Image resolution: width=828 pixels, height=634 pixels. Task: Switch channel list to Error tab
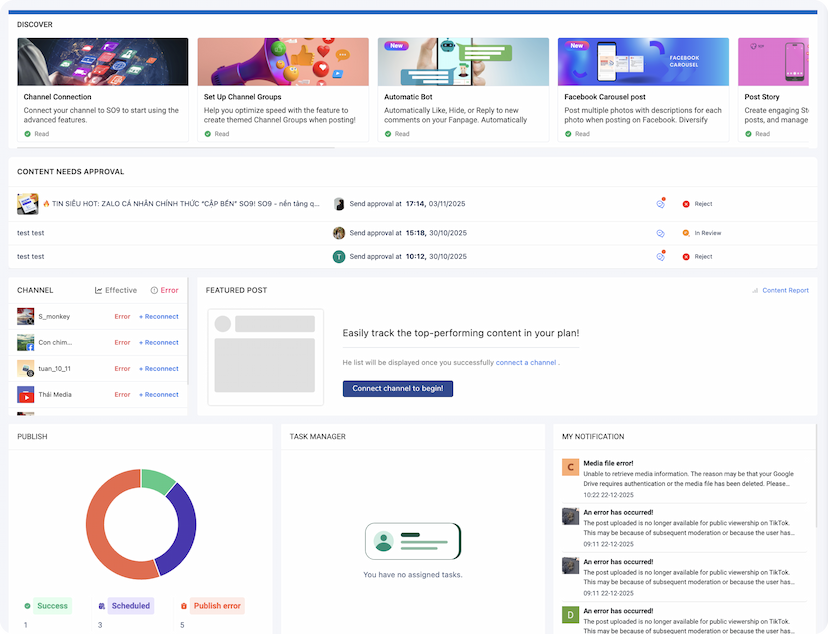click(165, 290)
